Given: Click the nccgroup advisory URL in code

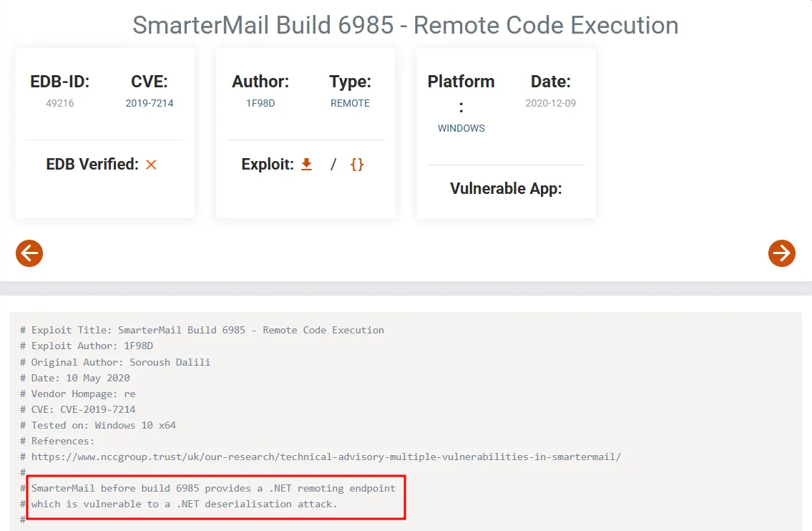Looking at the screenshot, I should tap(326, 457).
